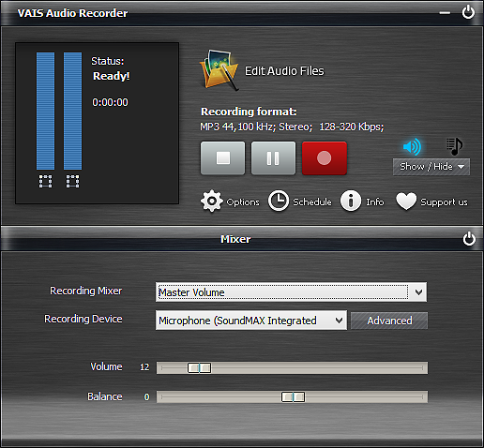Click the Ready! status text
Image resolution: width=484 pixels, height=448 pixels.
pos(112,76)
